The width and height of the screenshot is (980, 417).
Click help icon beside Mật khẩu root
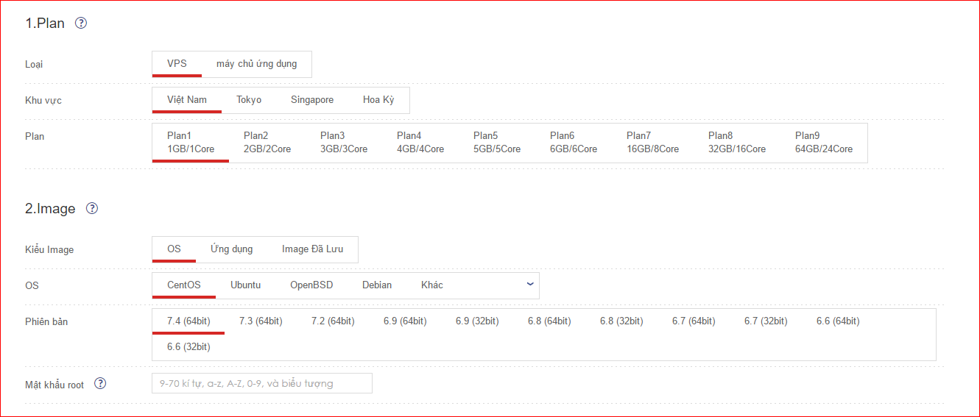pyautogui.click(x=100, y=383)
